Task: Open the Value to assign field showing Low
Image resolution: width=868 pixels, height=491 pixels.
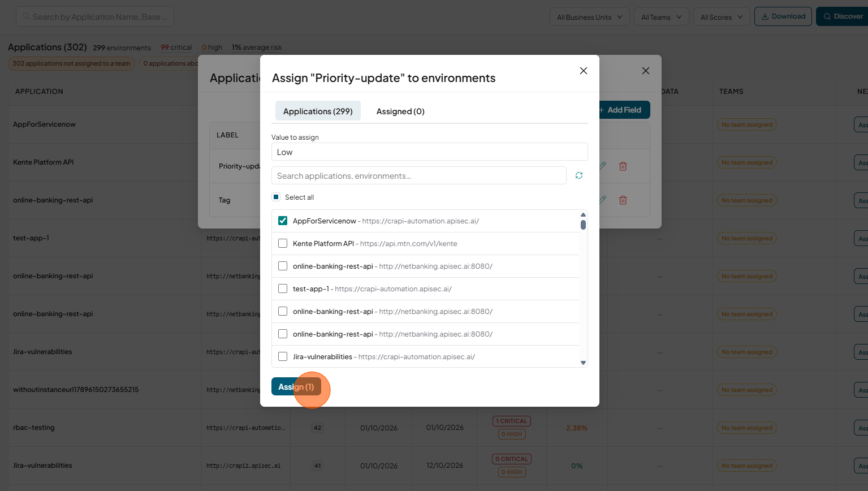Action: pyautogui.click(x=430, y=152)
